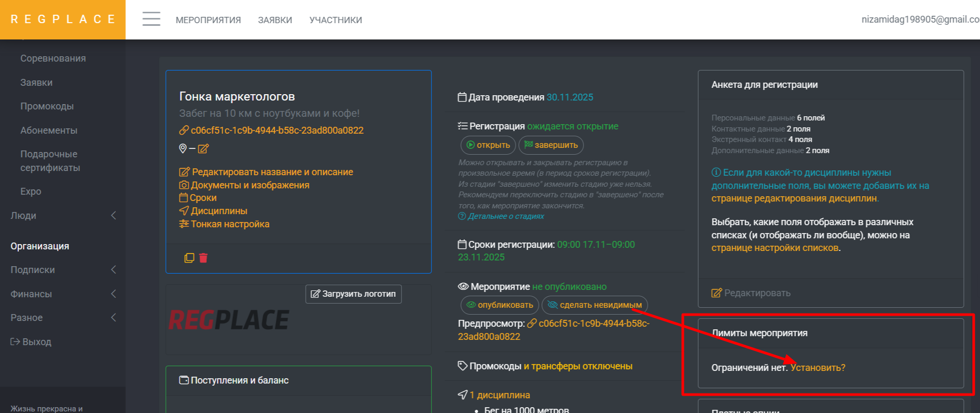Delete event using red trash icon
Viewport: 980px width, 413px height.
(x=204, y=258)
